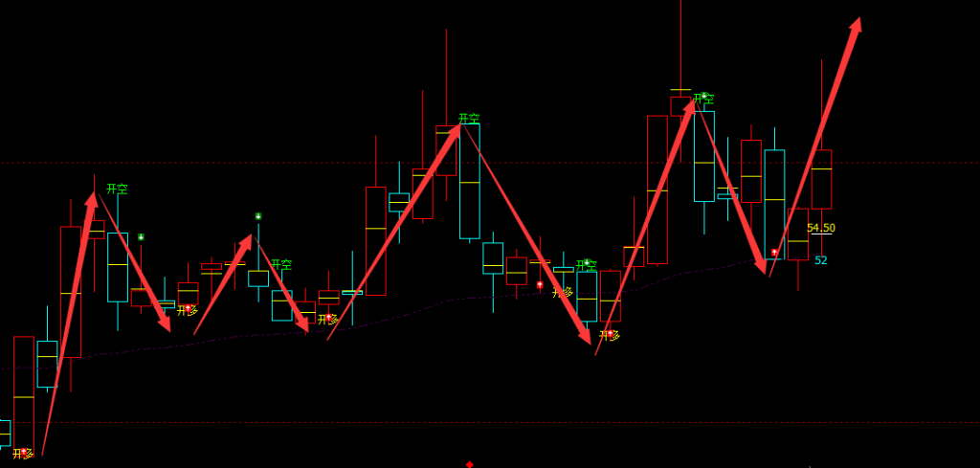Click the red up-arrow marker left of the faded 开多
980x468 pixels.
pyautogui.click(x=540, y=284)
